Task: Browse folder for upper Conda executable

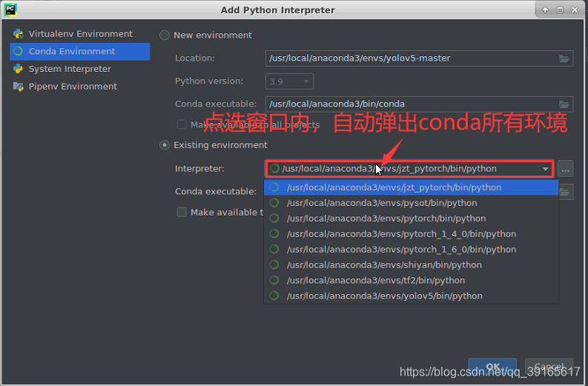Action: [x=564, y=104]
